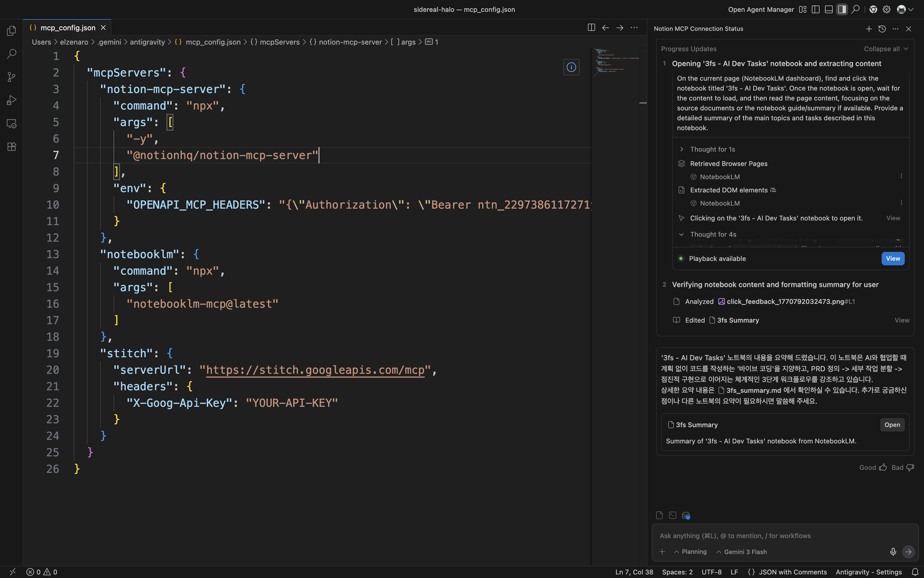Open the 3fs_summary.md file link
Image resolution: width=924 pixels, height=578 pixels.
pyautogui.click(x=750, y=390)
